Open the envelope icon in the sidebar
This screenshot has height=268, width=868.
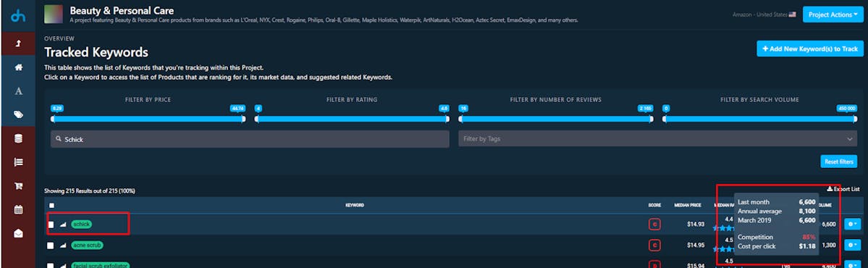(18, 234)
